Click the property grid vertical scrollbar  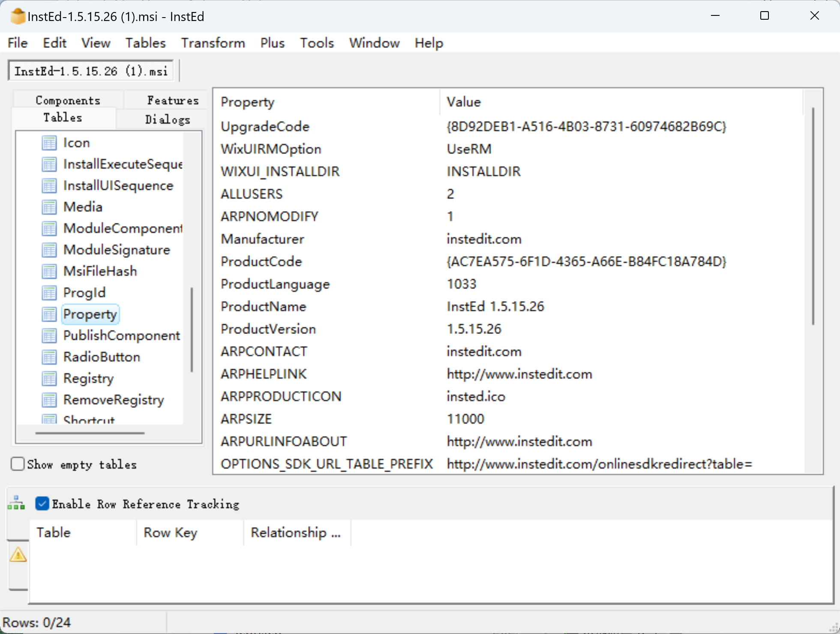coord(813,216)
